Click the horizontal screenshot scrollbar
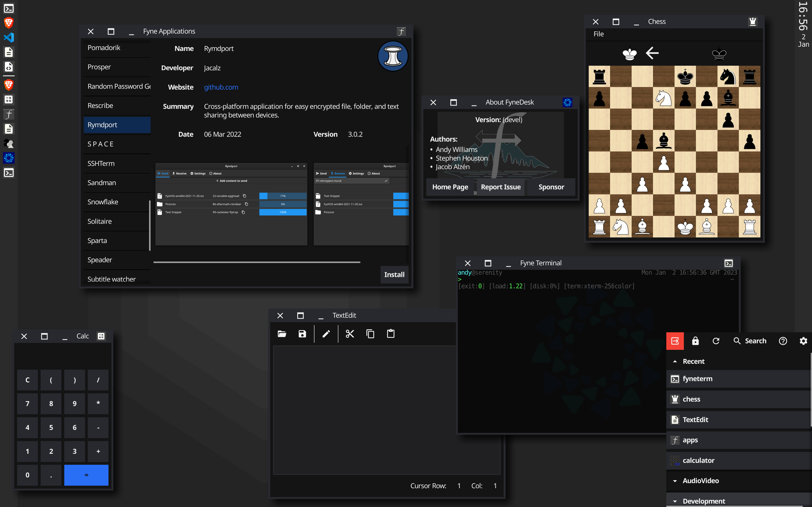The height and width of the screenshot is (507, 812). click(x=257, y=262)
